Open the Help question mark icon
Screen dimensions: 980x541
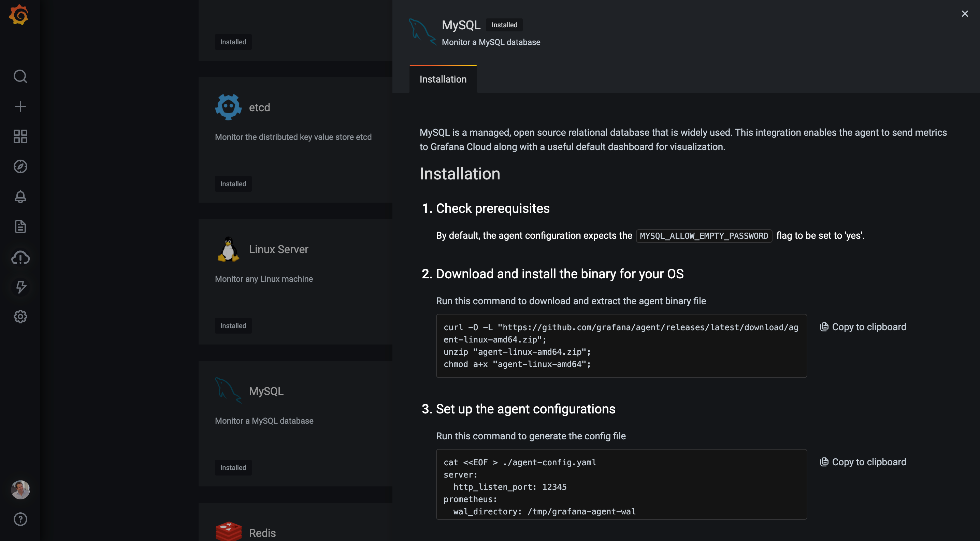[x=20, y=519]
